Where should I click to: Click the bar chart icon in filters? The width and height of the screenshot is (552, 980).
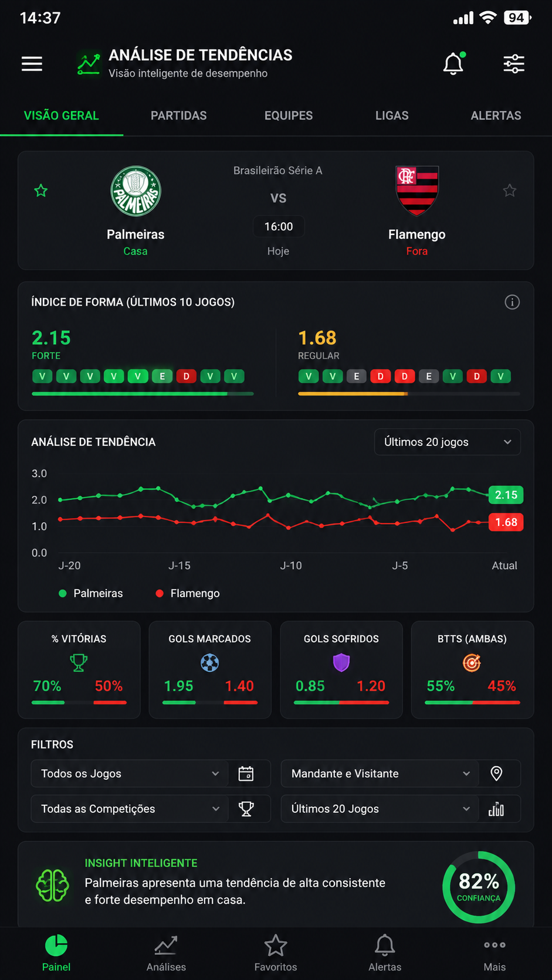pos(496,809)
